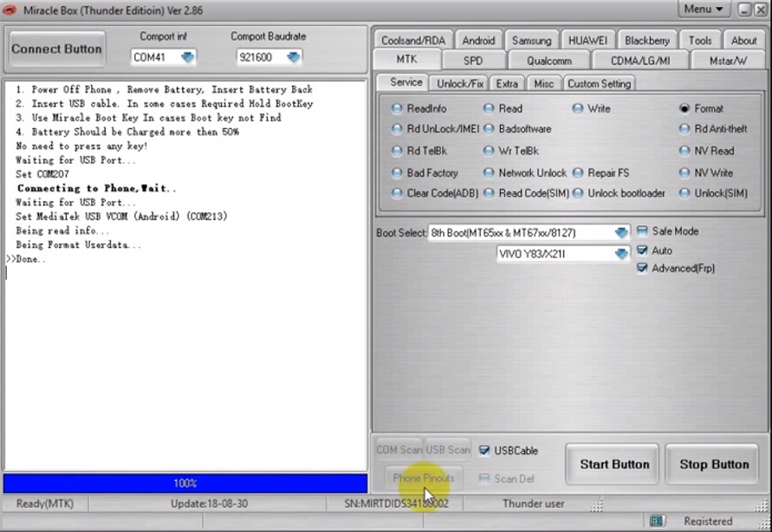Open the Unlock/Fix sub-tab
The image size is (772, 532).
460,84
